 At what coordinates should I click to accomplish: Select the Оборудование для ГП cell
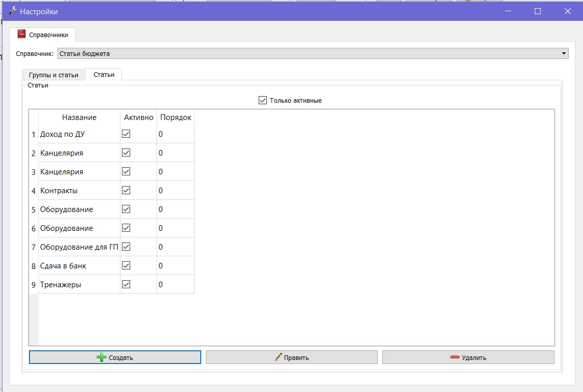click(x=79, y=247)
